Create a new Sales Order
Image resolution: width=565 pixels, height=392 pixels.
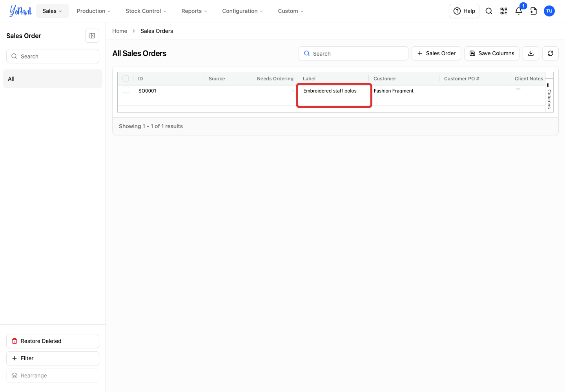click(436, 53)
